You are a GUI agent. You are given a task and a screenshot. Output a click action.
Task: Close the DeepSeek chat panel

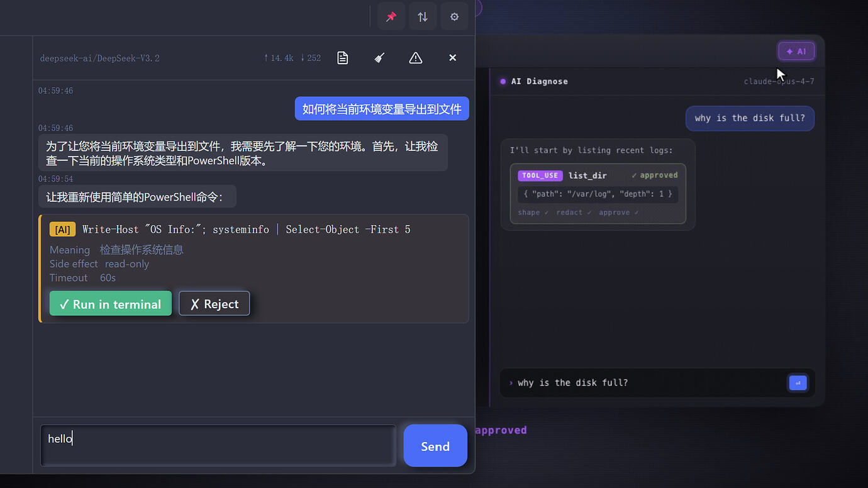pos(452,58)
